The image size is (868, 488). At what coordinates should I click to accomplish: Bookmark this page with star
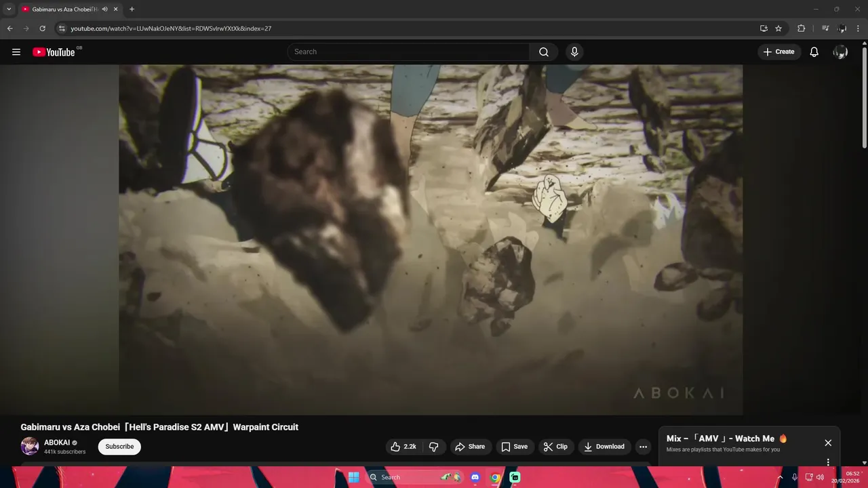coord(778,28)
